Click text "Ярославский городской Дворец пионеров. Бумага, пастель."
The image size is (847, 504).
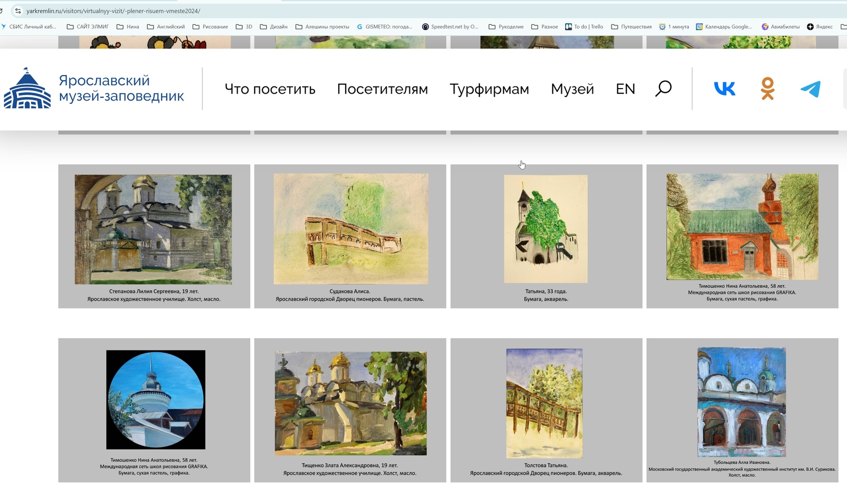pyautogui.click(x=350, y=299)
